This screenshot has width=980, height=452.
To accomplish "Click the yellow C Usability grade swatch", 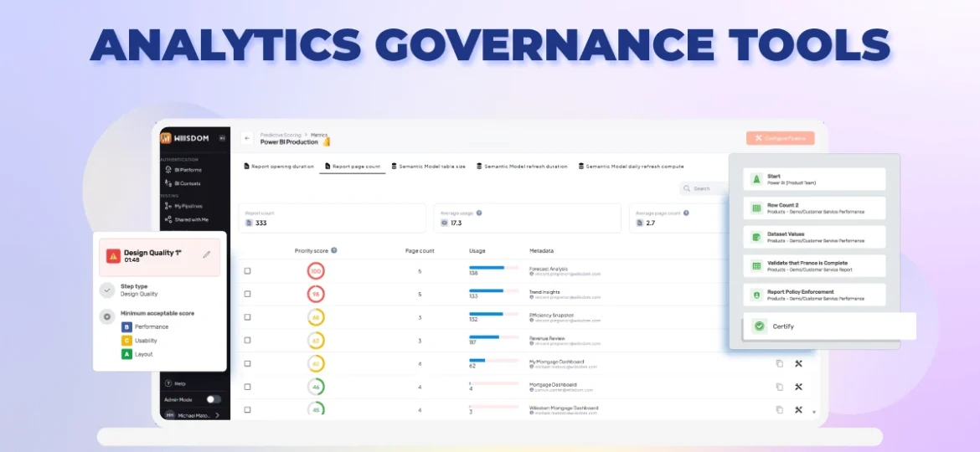I will click(126, 341).
